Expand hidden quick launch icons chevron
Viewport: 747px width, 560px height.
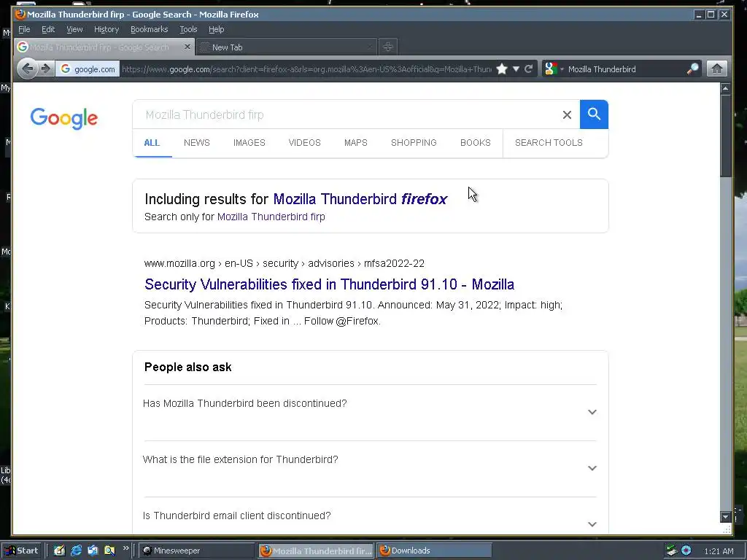[125, 548]
